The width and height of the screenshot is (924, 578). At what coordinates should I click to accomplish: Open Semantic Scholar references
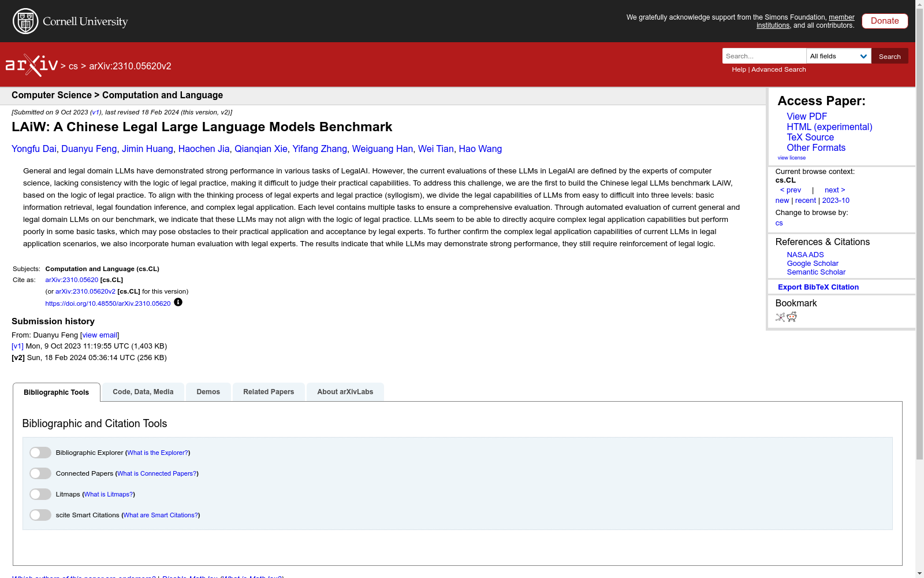coord(816,272)
